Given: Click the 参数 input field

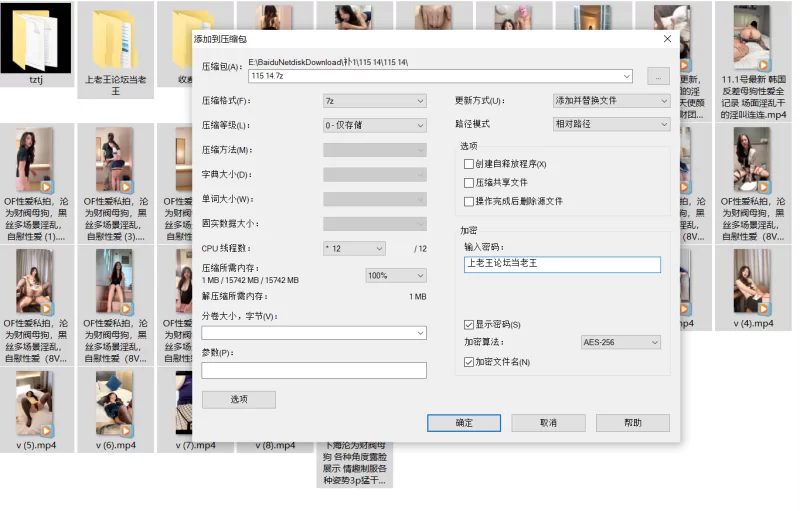Looking at the screenshot, I should click(x=314, y=371).
